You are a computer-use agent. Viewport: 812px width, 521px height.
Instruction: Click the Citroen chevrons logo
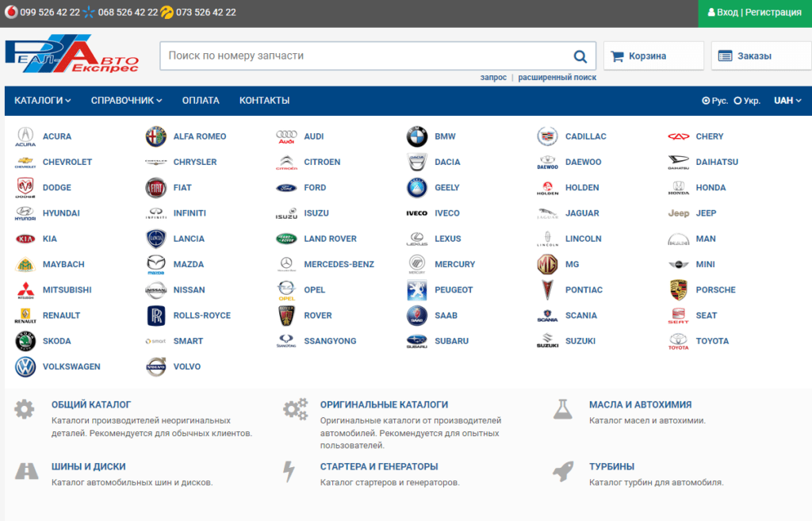coord(286,162)
